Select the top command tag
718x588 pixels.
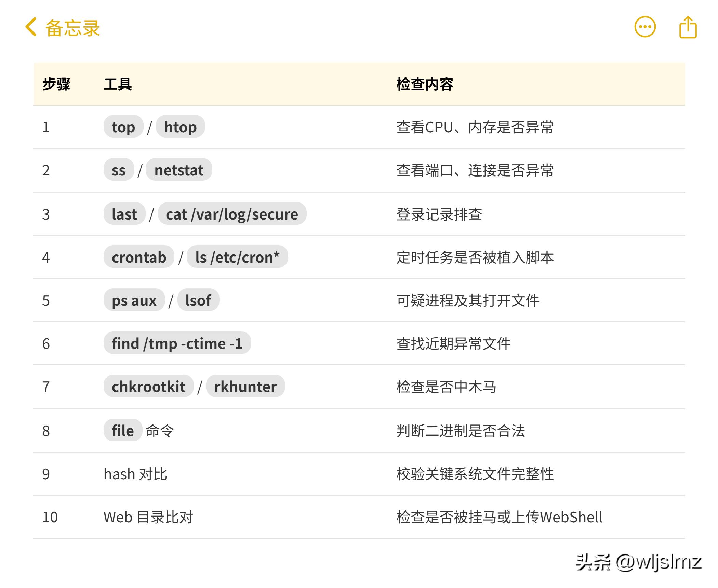123,127
